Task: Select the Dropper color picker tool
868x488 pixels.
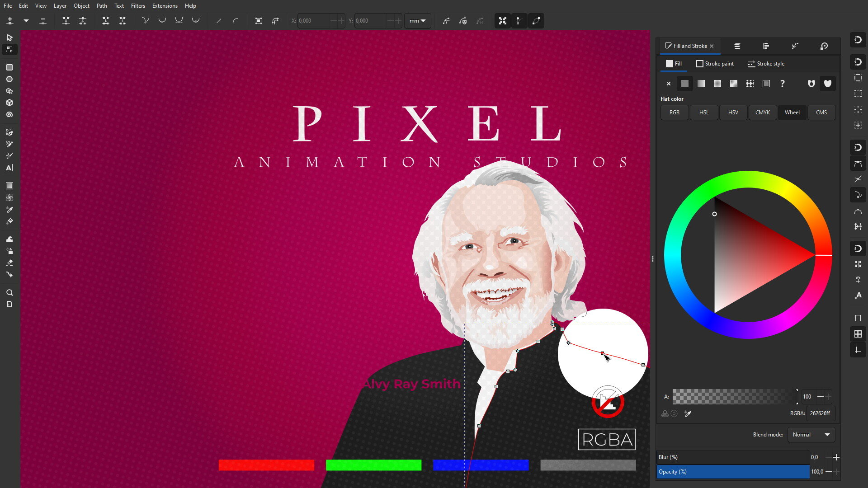Action: coord(9,209)
